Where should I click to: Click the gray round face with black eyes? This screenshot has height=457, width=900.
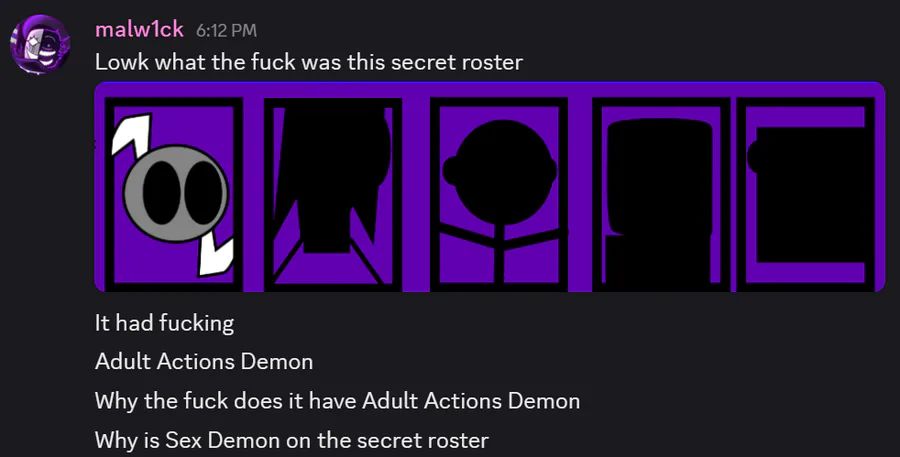[x=176, y=193]
